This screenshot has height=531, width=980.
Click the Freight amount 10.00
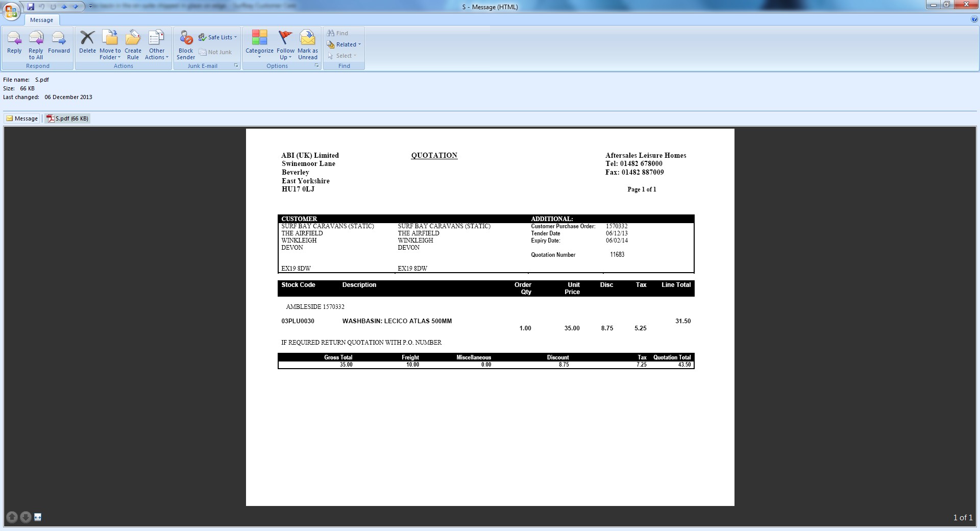[412, 365]
